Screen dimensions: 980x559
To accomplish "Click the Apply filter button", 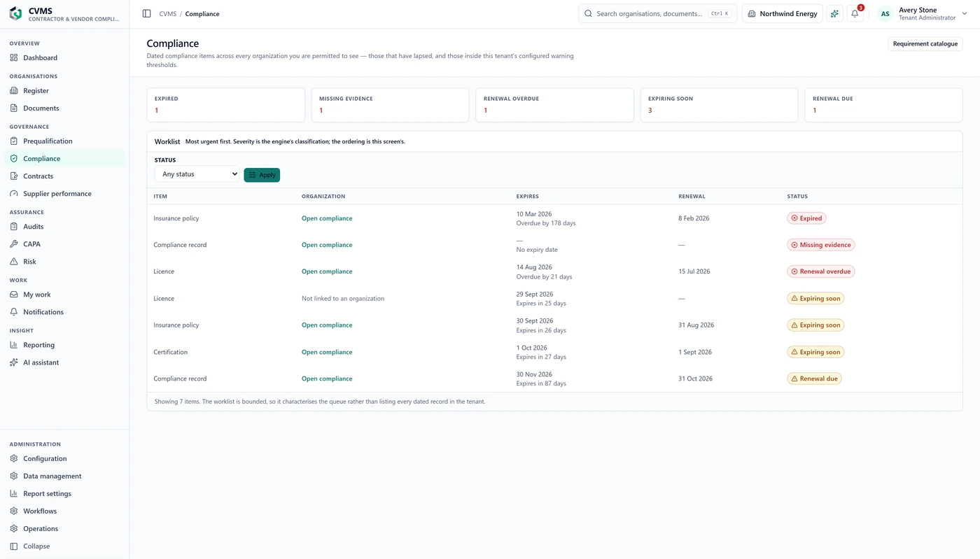I will point(262,175).
